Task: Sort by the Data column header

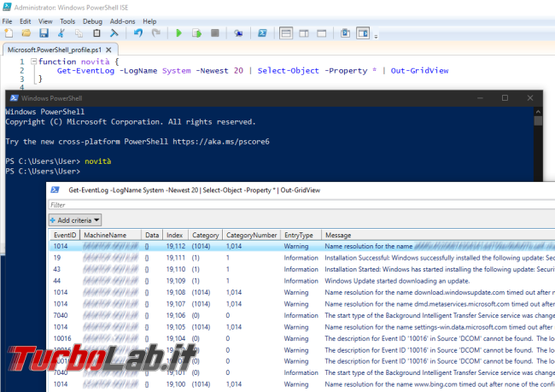Action: 152,235
